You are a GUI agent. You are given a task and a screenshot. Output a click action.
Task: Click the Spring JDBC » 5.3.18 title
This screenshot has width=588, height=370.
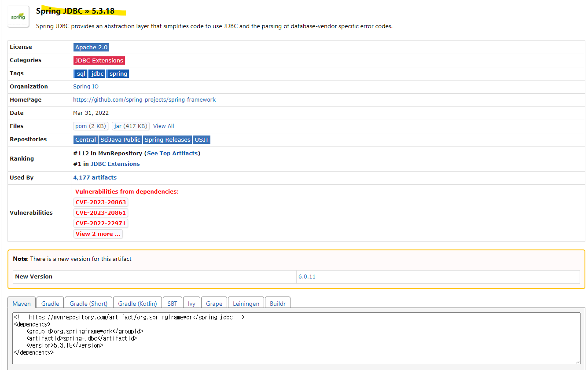point(75,11)
